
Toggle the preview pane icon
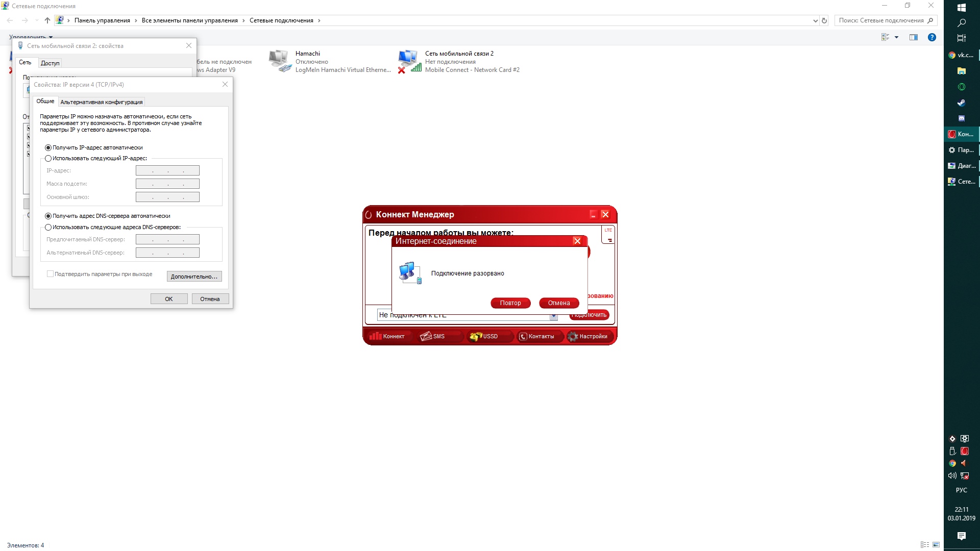tap(914, 37)
